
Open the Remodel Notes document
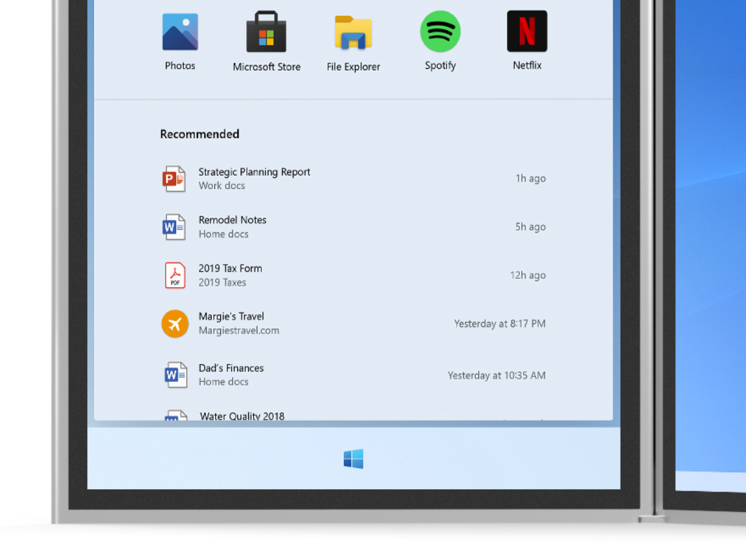(353, 227)
